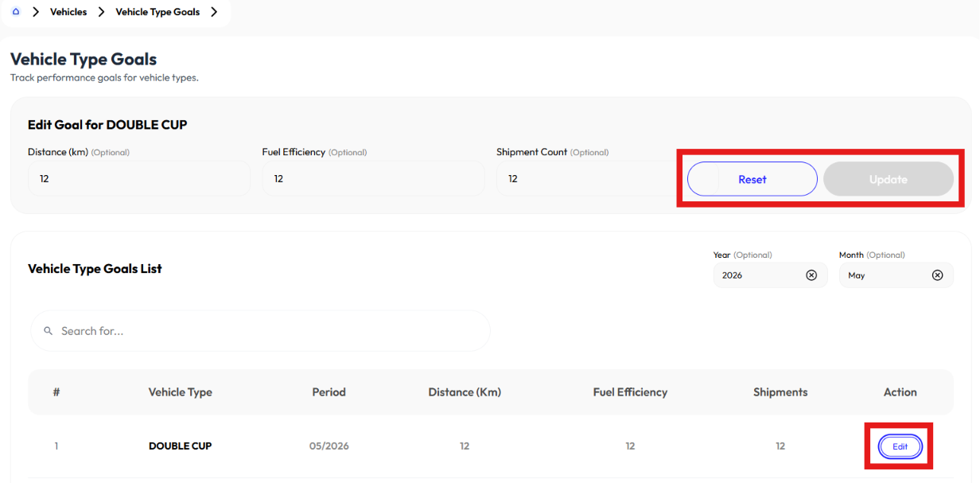Viewport: 980px width, 483px height.
Task: Clear the Month filter with X icon
Action: tap(937, 275)
